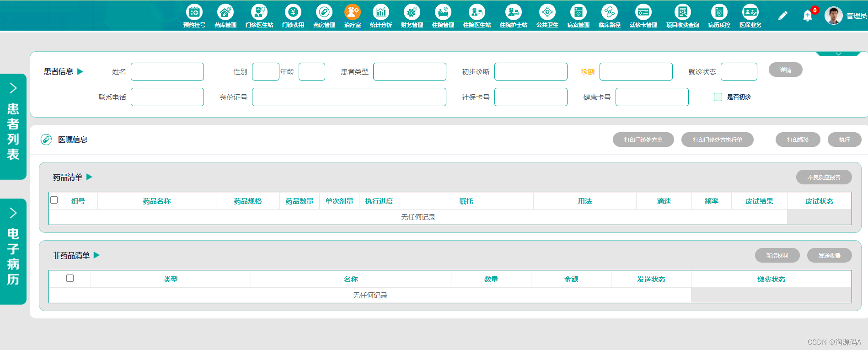Click the 打印门诊处方单 button
Viewport: 868px width, 350px height.
tap(643, 140)
